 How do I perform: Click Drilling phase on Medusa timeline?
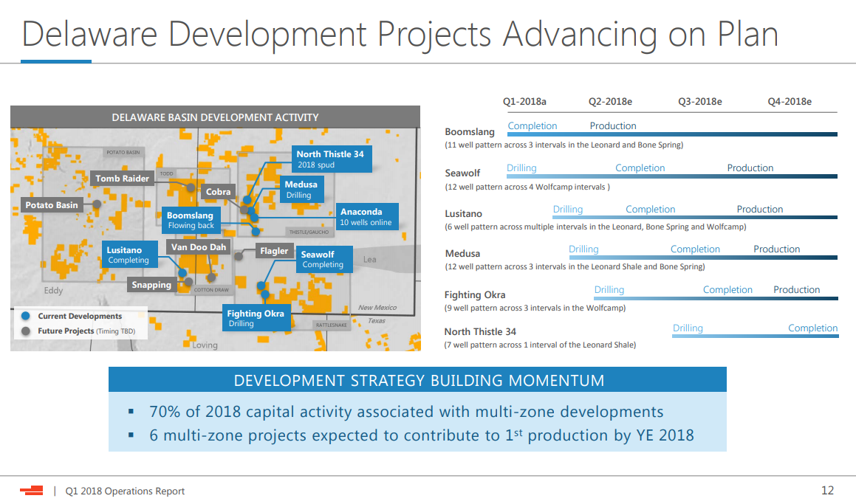coord(583,249)
